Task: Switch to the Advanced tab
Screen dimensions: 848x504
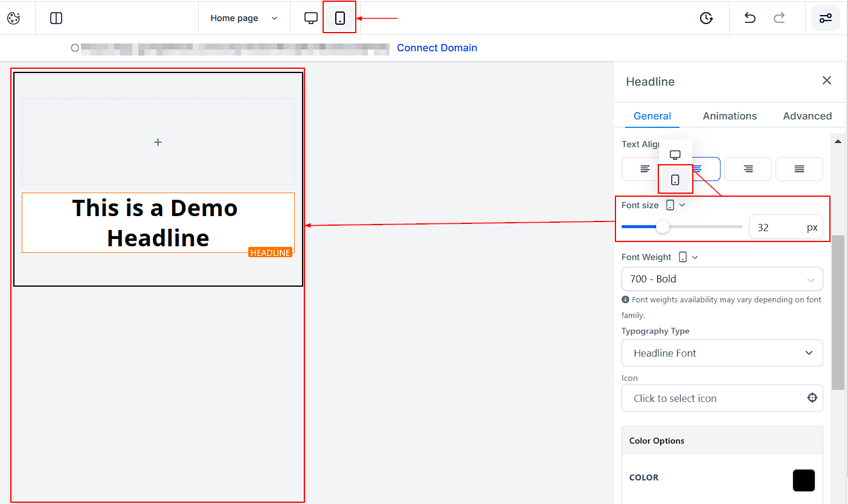Action: pyautogui.click(x=808, y=116)
